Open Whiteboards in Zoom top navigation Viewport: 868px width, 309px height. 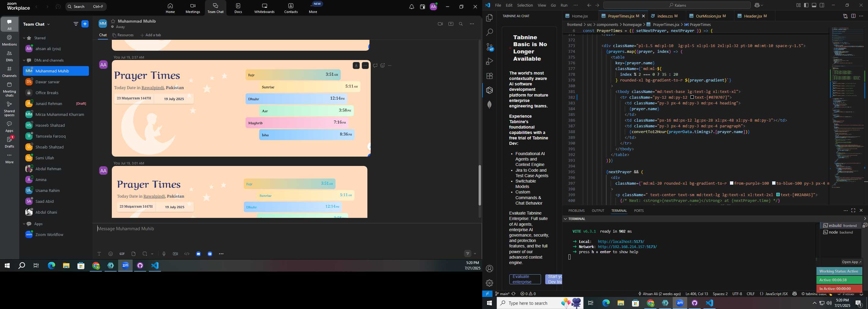click(264, 8)
